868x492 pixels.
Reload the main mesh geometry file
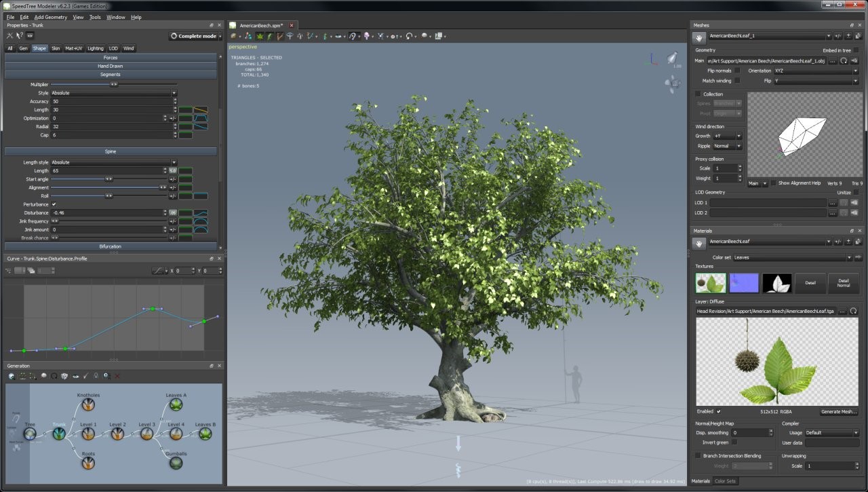point(844,61)
